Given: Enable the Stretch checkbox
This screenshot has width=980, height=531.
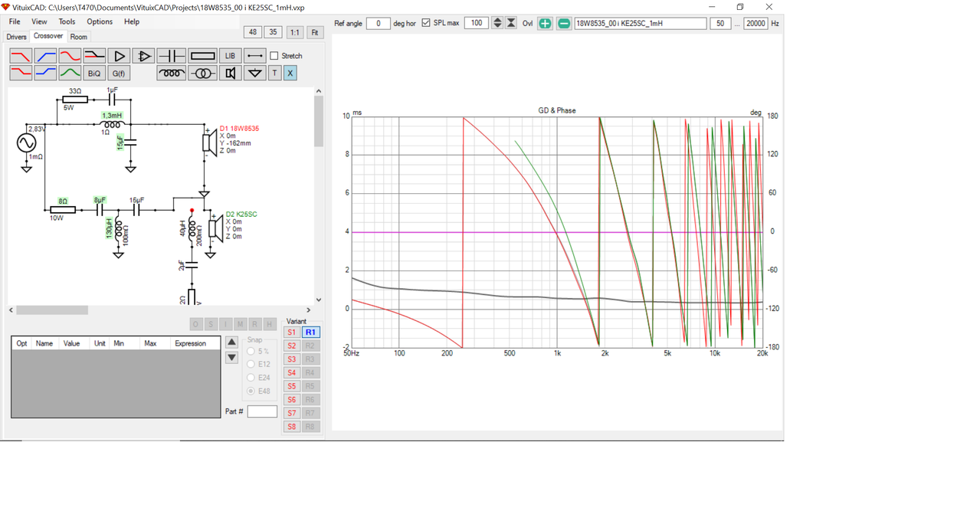Looking at the screenshot, I should click(274, 56).
